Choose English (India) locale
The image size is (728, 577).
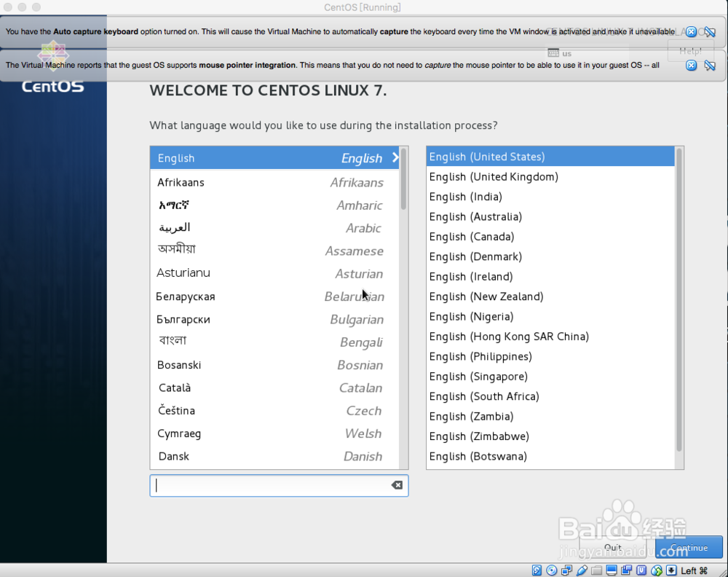550,197
